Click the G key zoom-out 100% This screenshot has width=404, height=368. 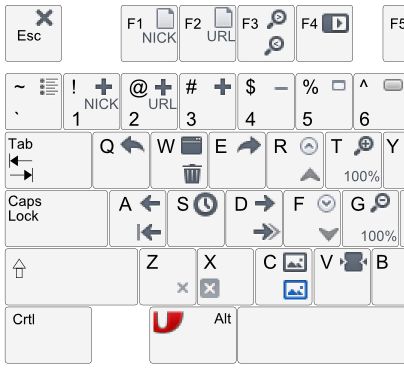tap(370, 218)
